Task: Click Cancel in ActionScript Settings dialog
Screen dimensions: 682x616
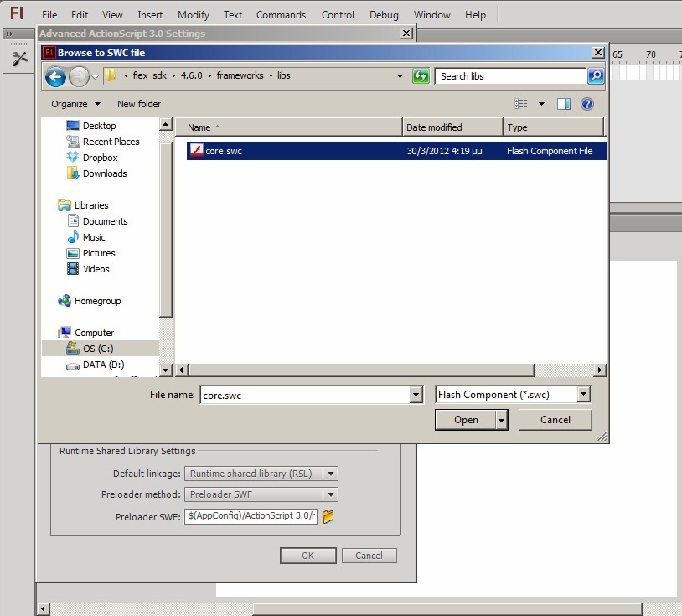Action: [369, 556]
